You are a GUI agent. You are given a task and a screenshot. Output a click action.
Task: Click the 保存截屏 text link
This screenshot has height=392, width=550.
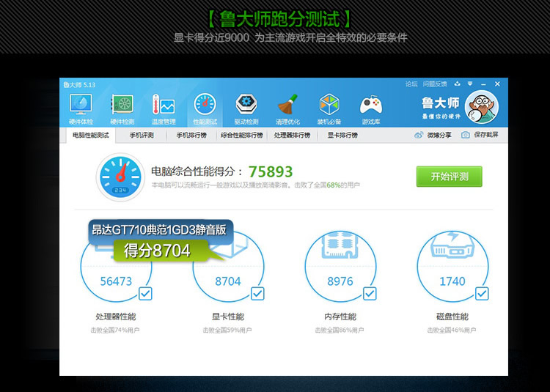[x=486, y=135]
